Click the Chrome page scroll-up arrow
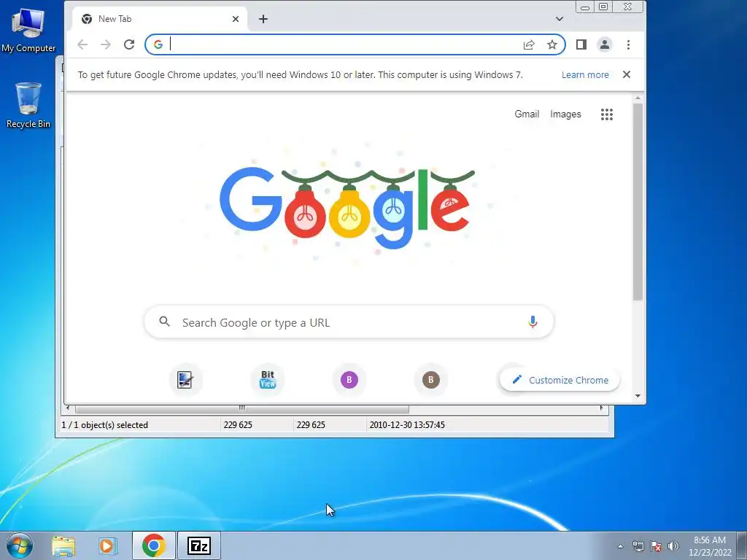This screenshot has height=560, width=747. [x=638, y=98]
